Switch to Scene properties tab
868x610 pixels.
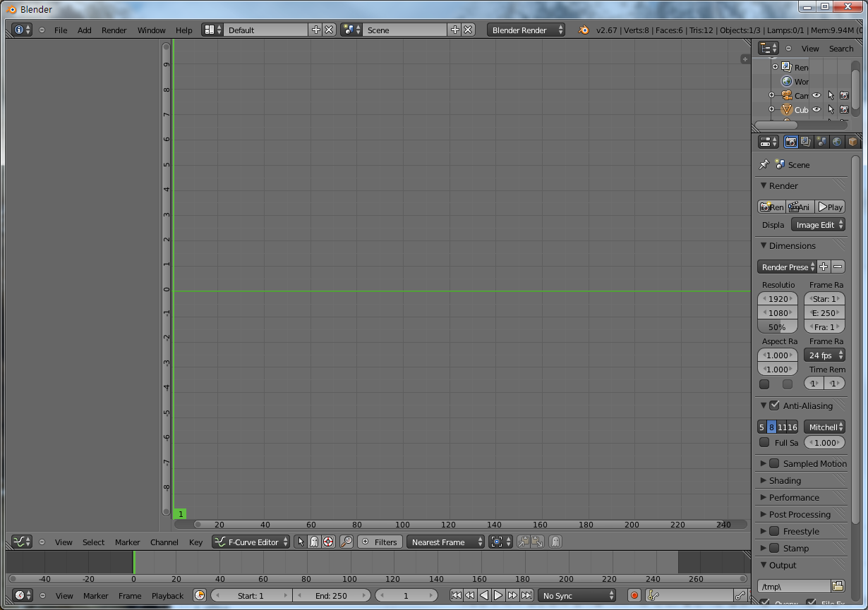pyautogui.click(x=821, y=142)
